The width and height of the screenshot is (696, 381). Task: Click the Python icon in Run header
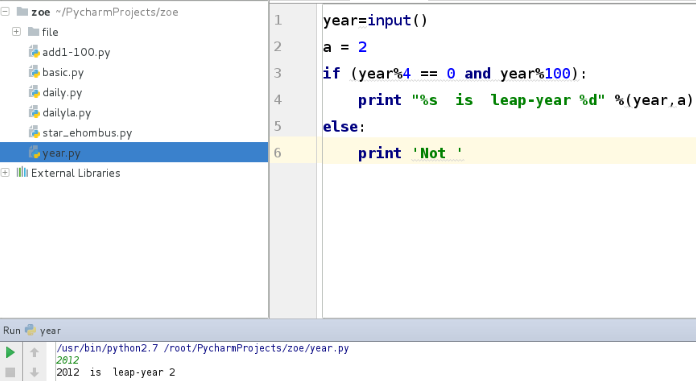[30, 330]
